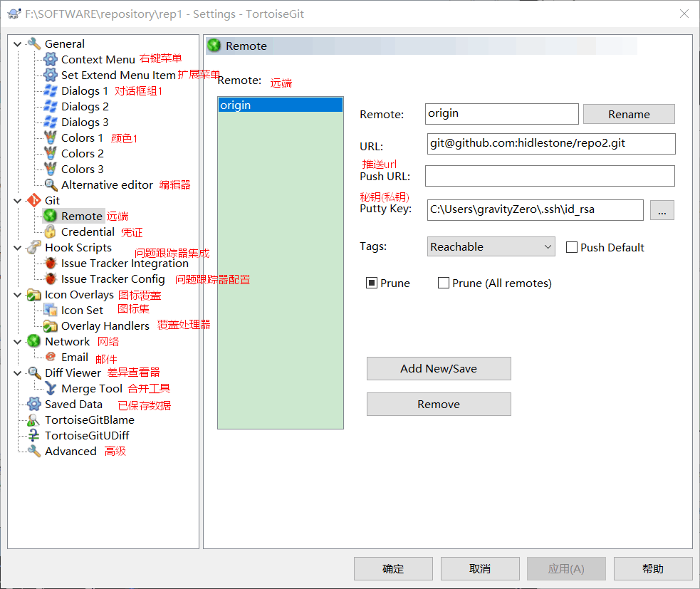The image size is (700, 589).
Task: Go to Dialogs 2 settings
Action: coord(85,106)
